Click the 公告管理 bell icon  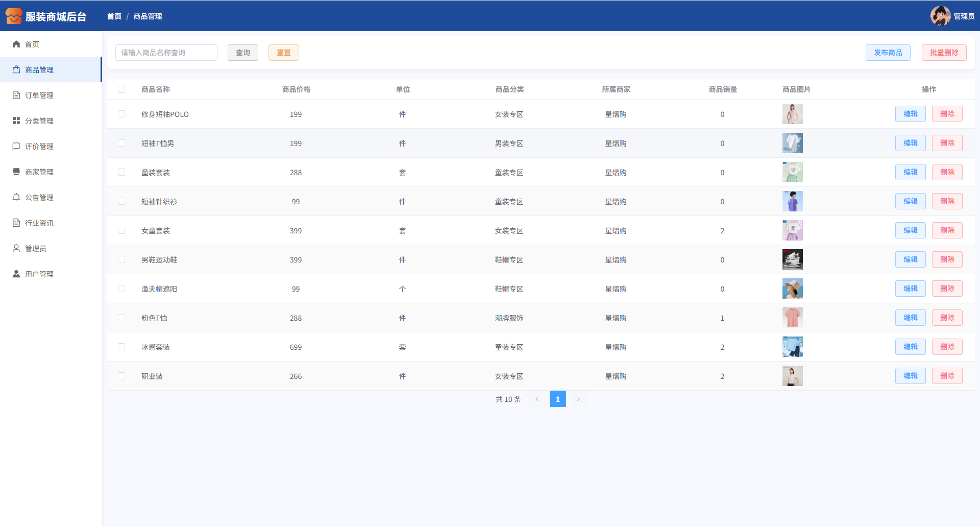pyautogui.click(x=16, y=198)
